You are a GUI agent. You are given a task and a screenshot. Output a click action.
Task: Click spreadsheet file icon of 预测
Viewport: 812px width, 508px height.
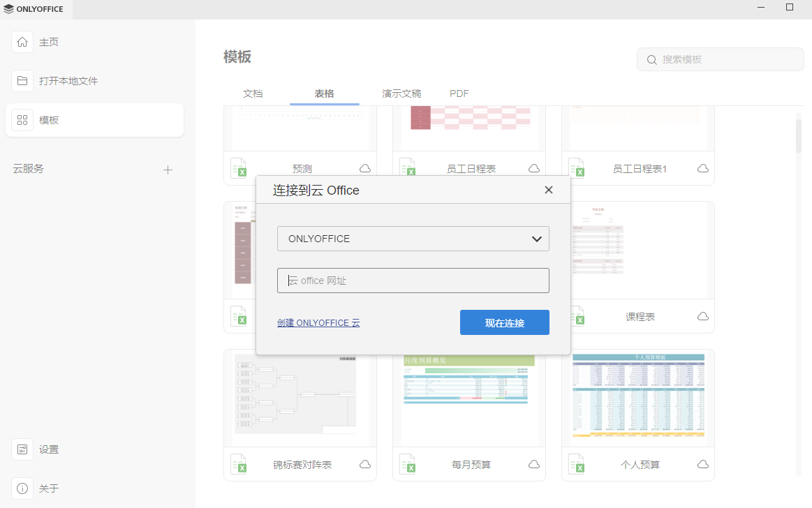(x=238, y=167)
